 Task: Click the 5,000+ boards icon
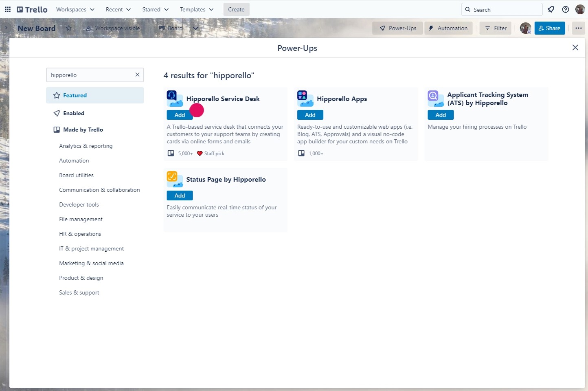pyautogui.click(x=171, y=153)
